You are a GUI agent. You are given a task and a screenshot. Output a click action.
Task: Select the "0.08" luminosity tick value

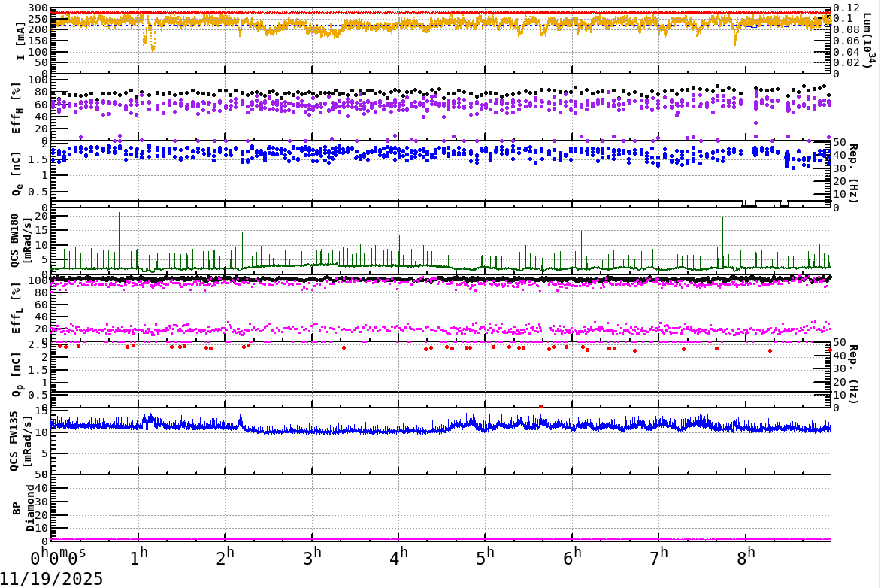click(846, 30)
